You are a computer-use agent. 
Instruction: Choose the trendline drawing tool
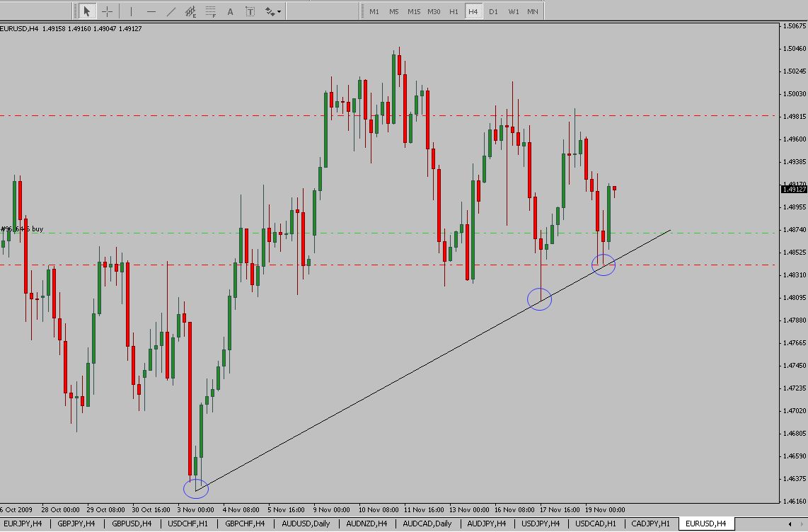[171, 11]
